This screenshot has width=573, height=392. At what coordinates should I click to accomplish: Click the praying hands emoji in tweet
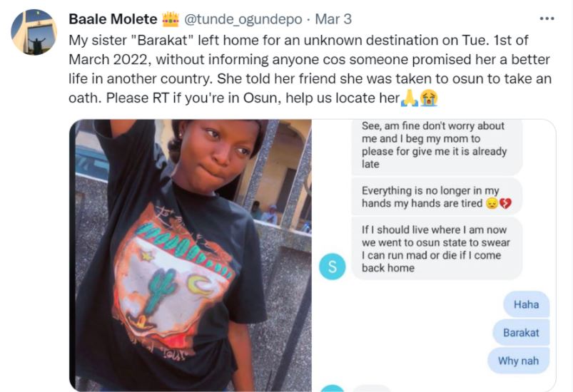tap(409, 99)
